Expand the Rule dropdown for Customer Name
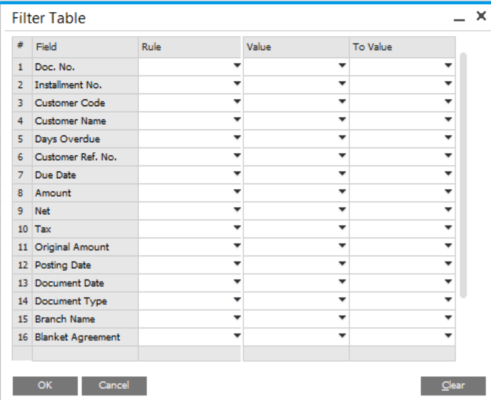The width and height of the screenshot is (491, 400). 237,119
